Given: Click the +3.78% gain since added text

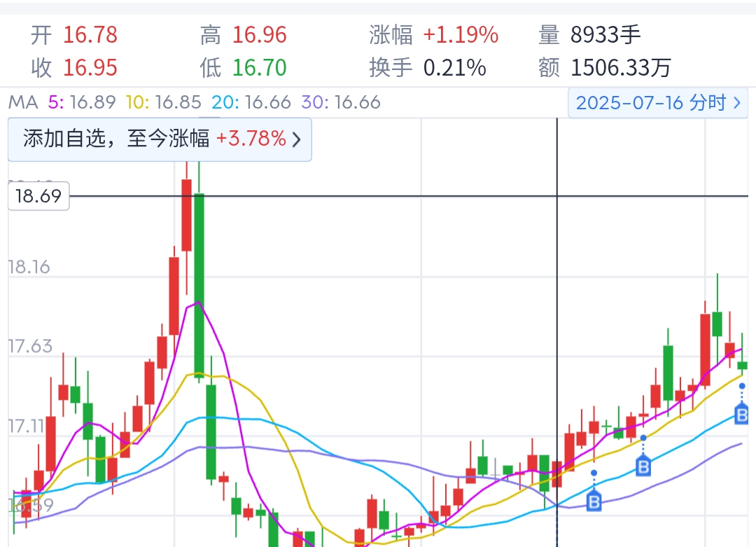Looking at the screenshot, I should click(251, 139).
